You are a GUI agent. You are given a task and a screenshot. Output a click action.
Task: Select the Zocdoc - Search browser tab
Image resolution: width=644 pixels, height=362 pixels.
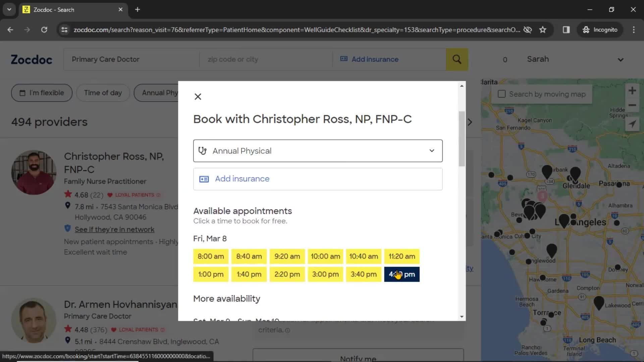point(73,10)
